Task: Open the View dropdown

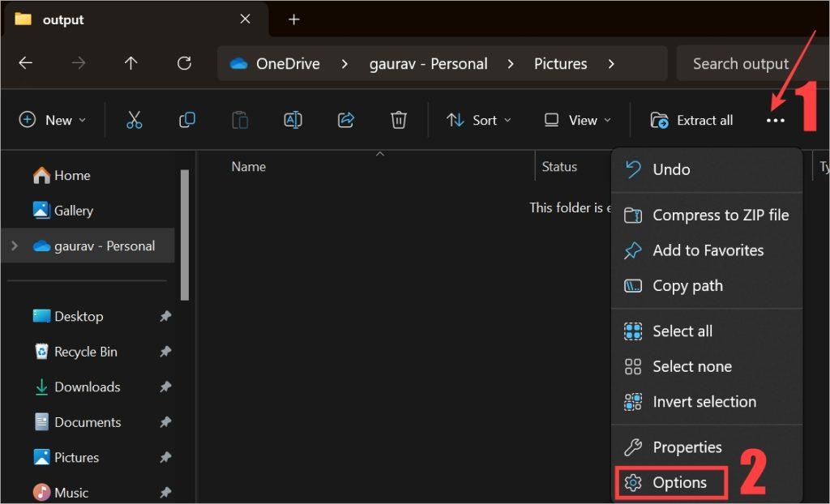Action: pos(577,120)
